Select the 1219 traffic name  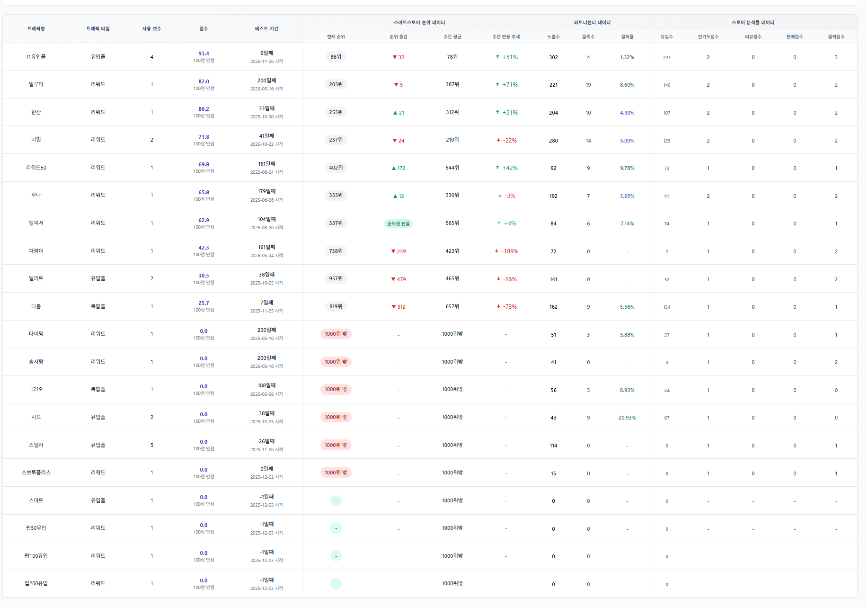(x=36, y=389)
